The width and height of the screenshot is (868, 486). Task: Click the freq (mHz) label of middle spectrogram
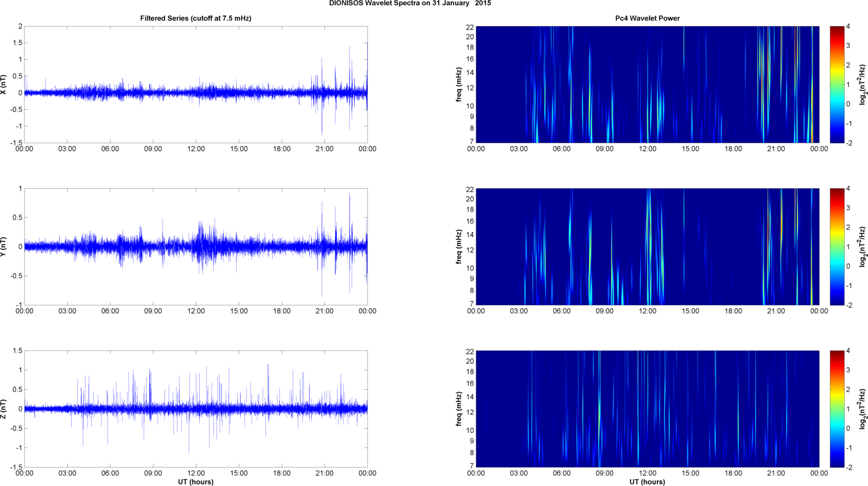click(459, 246)
